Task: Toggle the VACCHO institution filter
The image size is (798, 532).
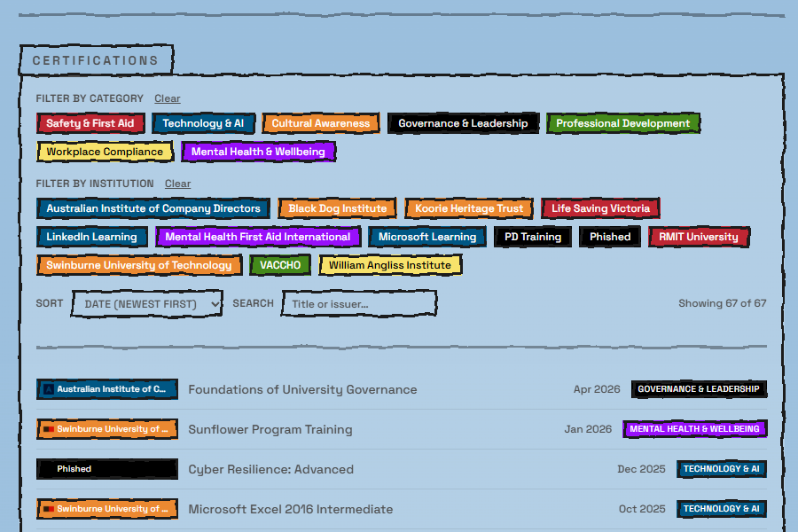Action: (280, 265)
